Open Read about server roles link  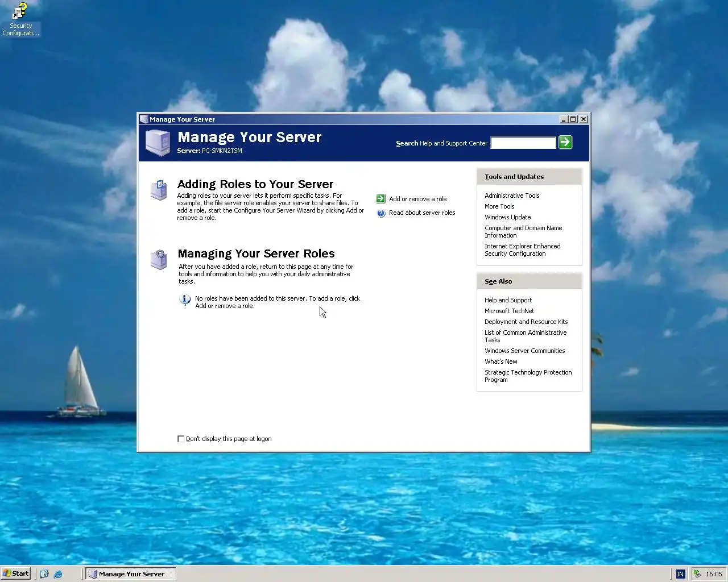tap(422, 213)
